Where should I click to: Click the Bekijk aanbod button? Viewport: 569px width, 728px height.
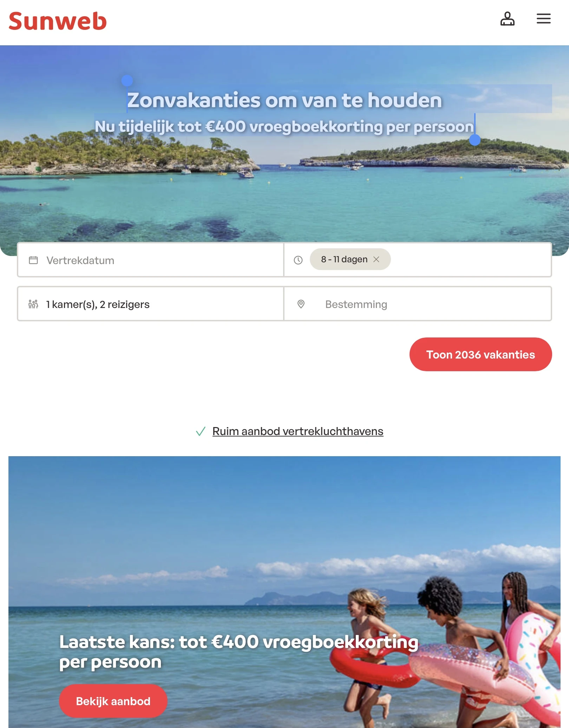coord(113,701)
